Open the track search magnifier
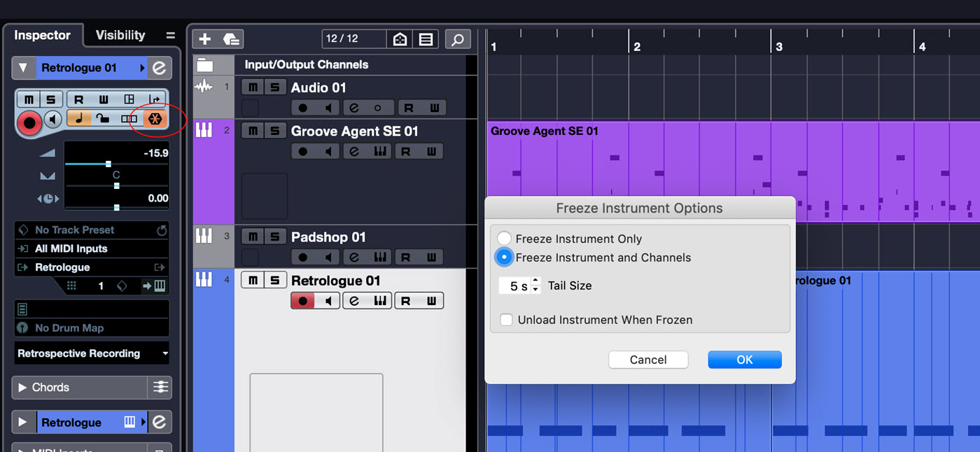980x452 pixels. (457, 39)
